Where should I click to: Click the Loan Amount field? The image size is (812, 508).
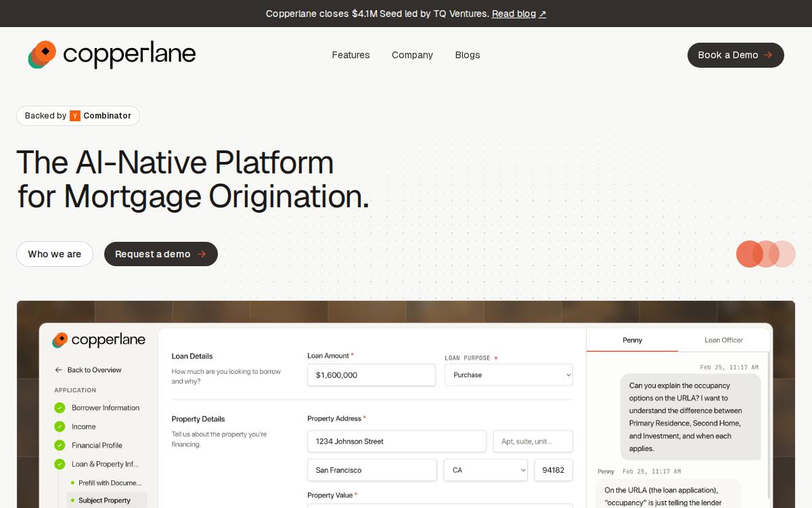[x=371, y=375]
